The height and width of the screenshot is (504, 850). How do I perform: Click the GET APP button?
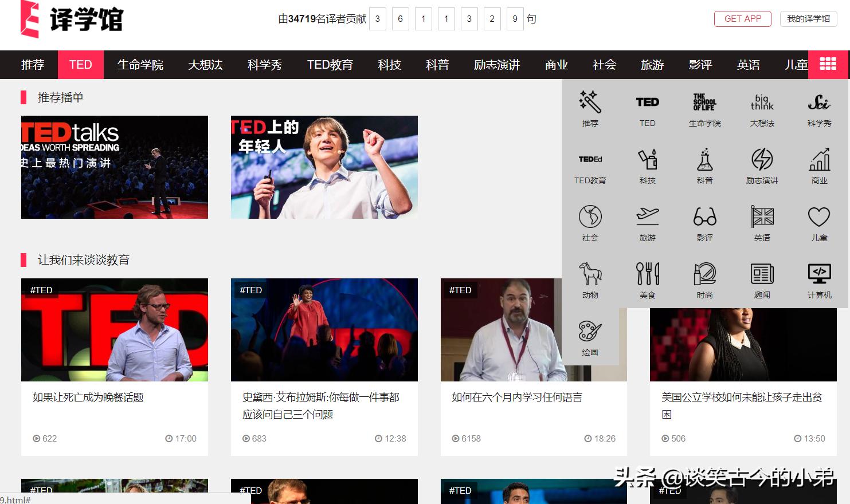[x=742, y=18]
